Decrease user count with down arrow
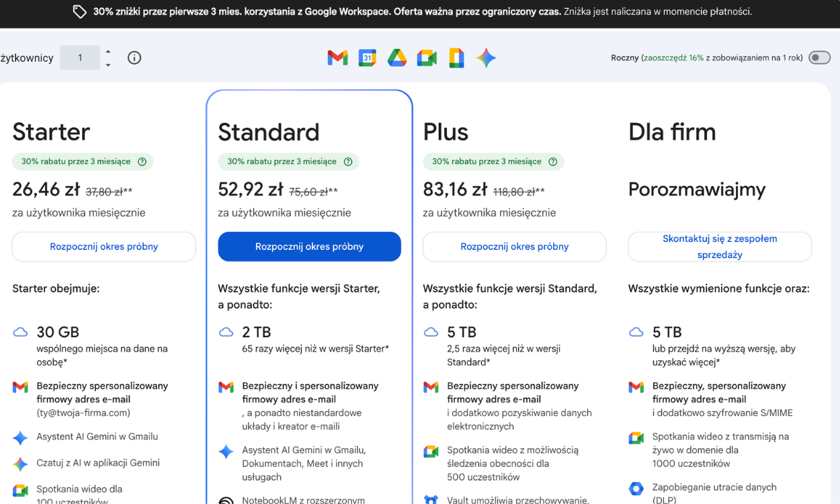This screenshot has width=840, height=504. 108,65
